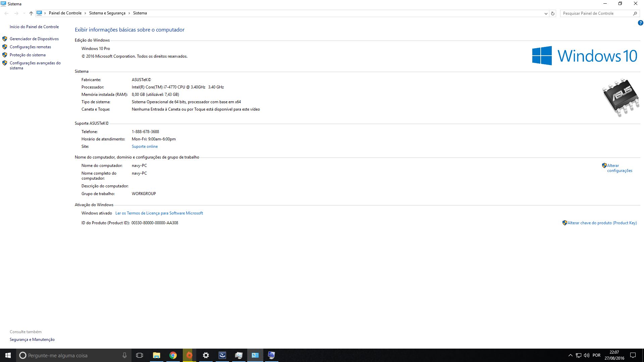Screen dimensions: 644x362
Task: Select Painel de Controle in the breadcrumb
Action: [x=65, y=13]
